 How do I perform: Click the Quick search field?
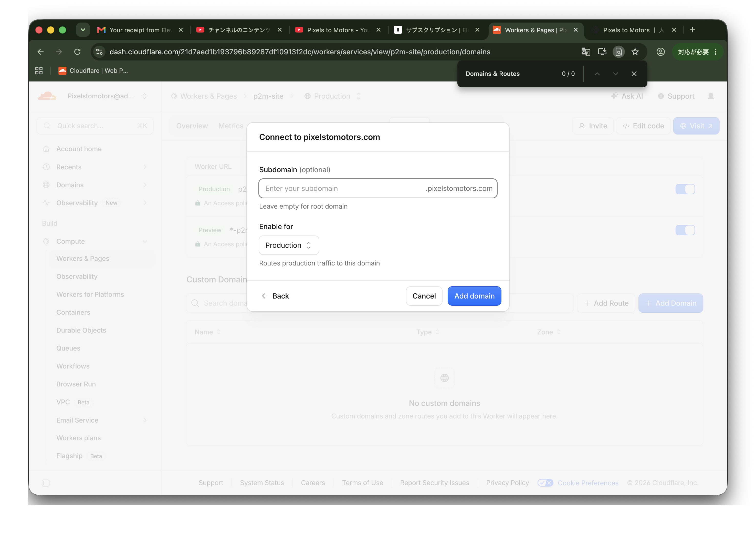coord(95,126)
